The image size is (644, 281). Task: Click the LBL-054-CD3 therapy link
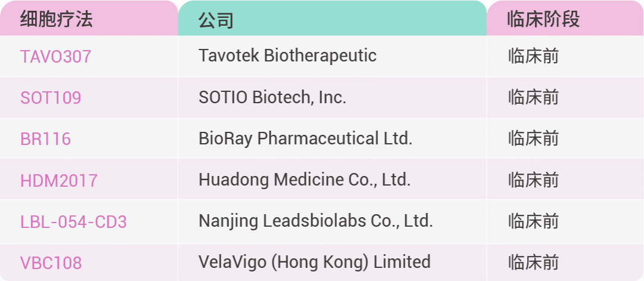(x=73, y=222)
